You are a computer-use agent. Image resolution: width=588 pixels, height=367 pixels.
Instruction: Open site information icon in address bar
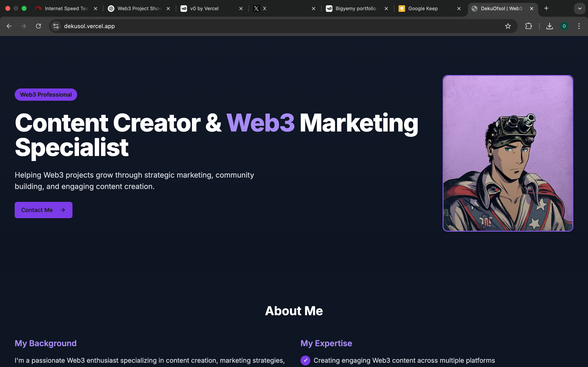coord(56,26)
